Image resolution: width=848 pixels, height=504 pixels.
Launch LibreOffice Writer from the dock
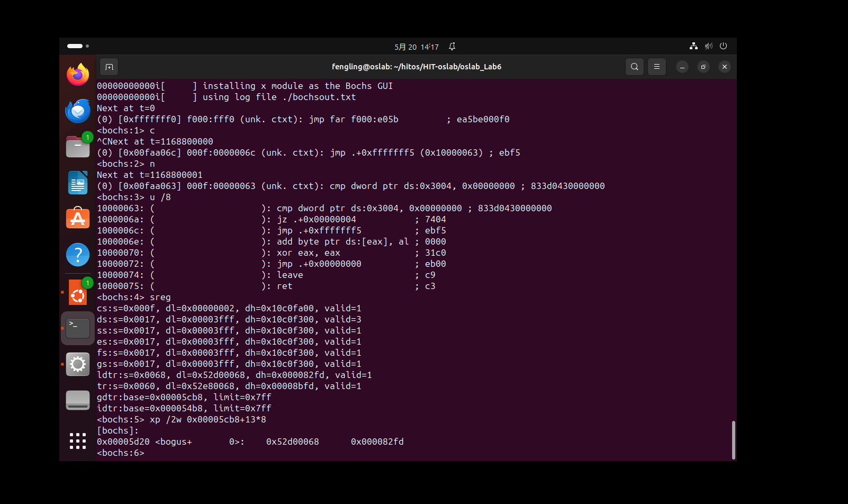click(78, 183)
